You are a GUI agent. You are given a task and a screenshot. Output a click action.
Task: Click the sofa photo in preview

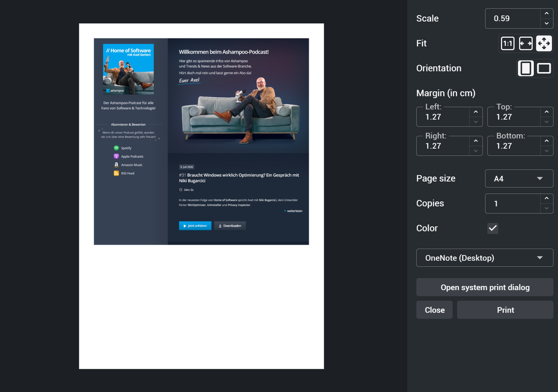tap(240, 111)
